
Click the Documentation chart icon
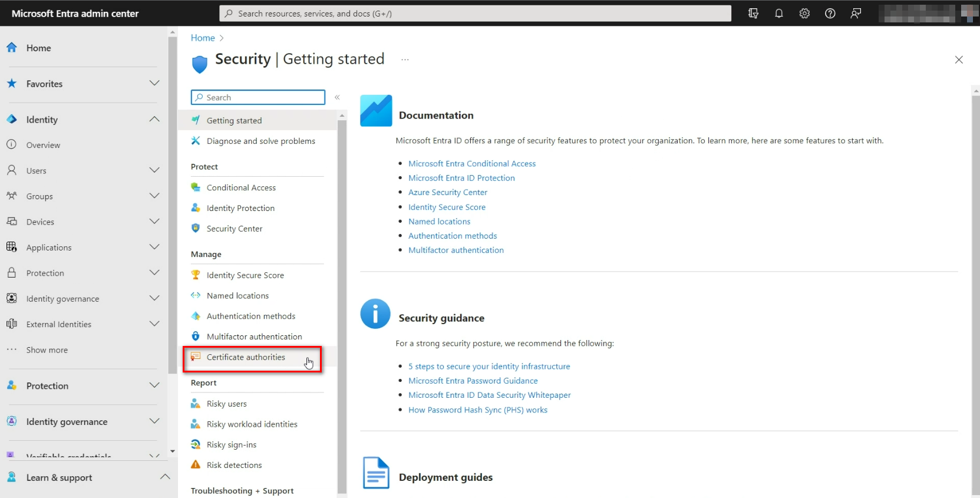tap(376, 110)
